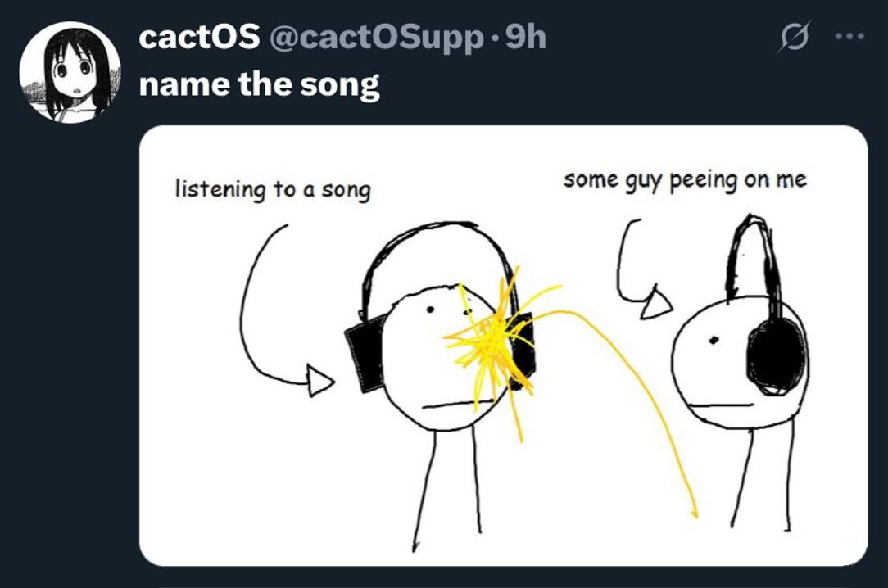Click the arrowhead pointing at the right figure
The height and width of the screenshot is (588, 888).
[657, 303]
